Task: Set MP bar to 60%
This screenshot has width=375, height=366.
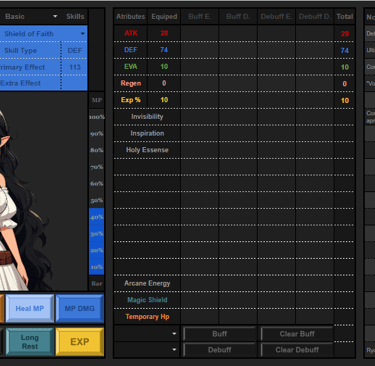Action: click(x=97, y=184)
